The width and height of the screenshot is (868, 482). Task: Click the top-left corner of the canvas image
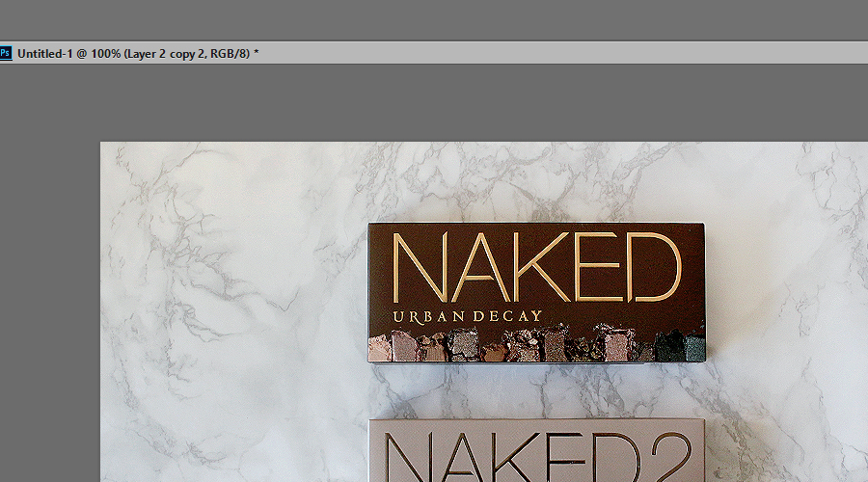click(102, 145)
